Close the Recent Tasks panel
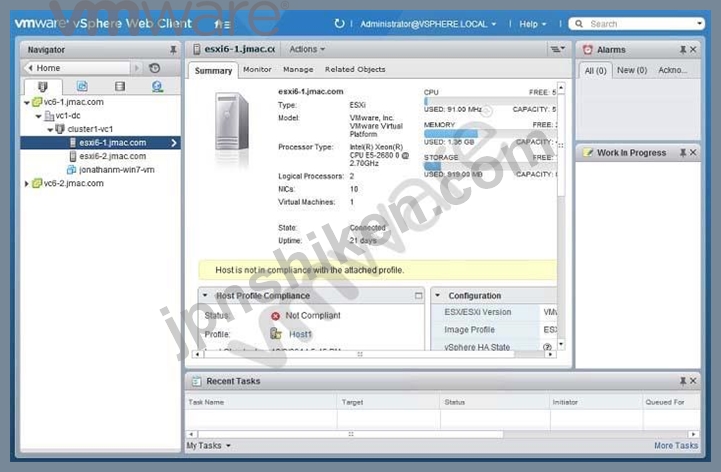 693,381
